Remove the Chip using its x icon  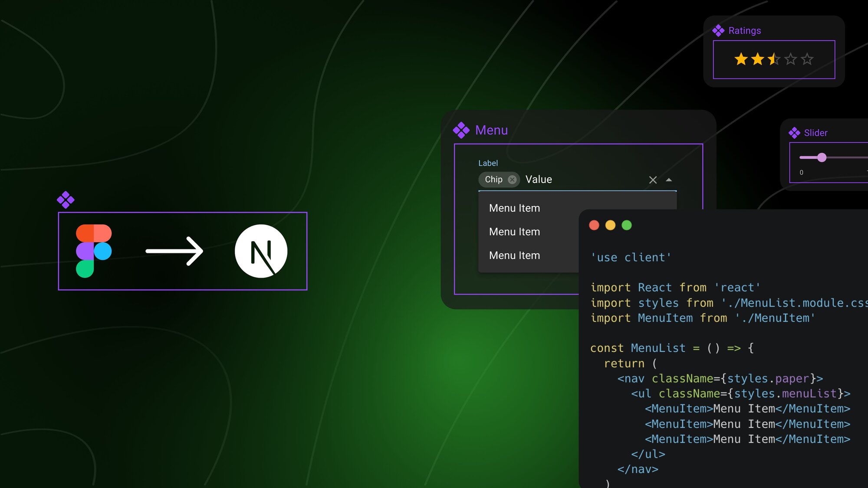pyautogui.click(x=512, y=180)
